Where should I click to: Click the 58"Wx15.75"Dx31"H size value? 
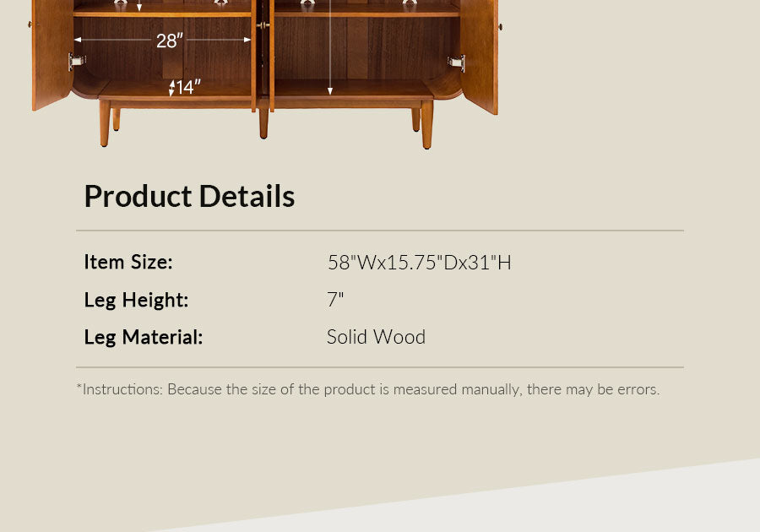(420, 263)
